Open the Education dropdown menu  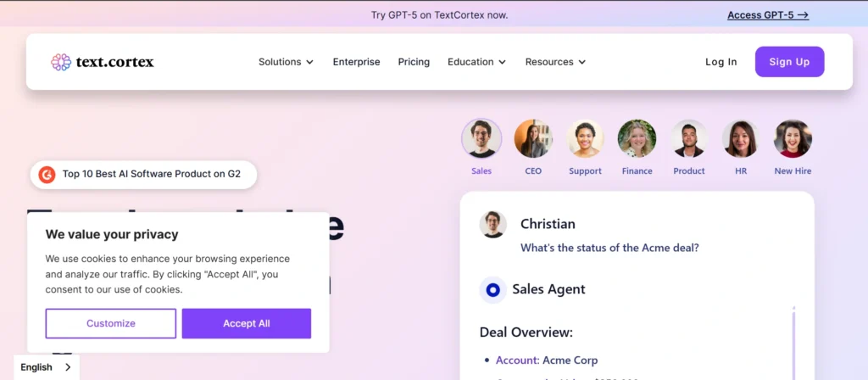476,62
